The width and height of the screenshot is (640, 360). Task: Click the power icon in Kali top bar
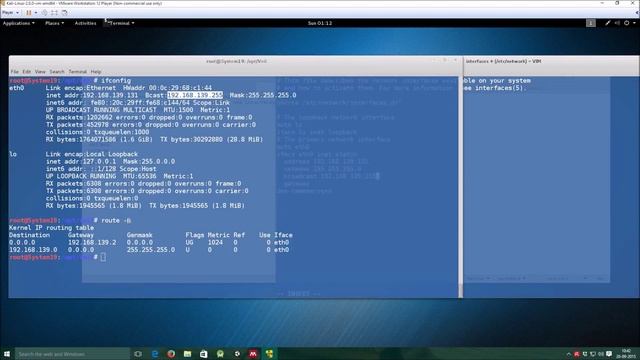(627, 23)
